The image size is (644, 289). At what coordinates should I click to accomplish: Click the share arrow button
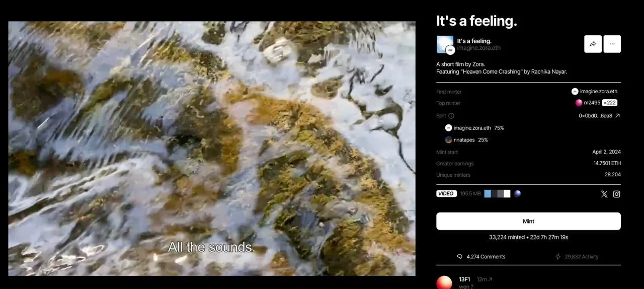593,44
